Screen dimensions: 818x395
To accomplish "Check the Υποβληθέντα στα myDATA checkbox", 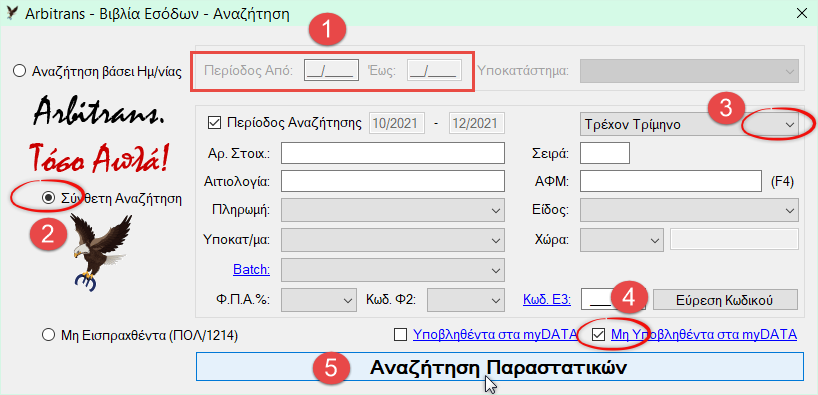I will tap(400, 334).
